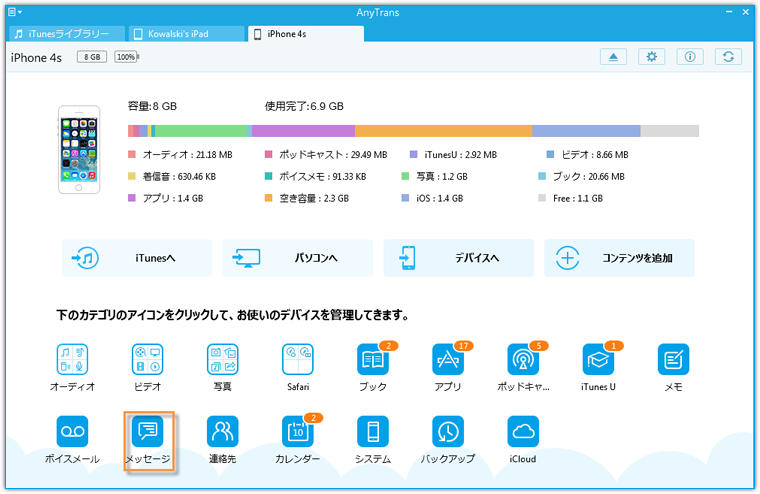Click the gray Free segment of storage bar
The width and height of the screenshot is (760, 494).
[x=670, y=131]
